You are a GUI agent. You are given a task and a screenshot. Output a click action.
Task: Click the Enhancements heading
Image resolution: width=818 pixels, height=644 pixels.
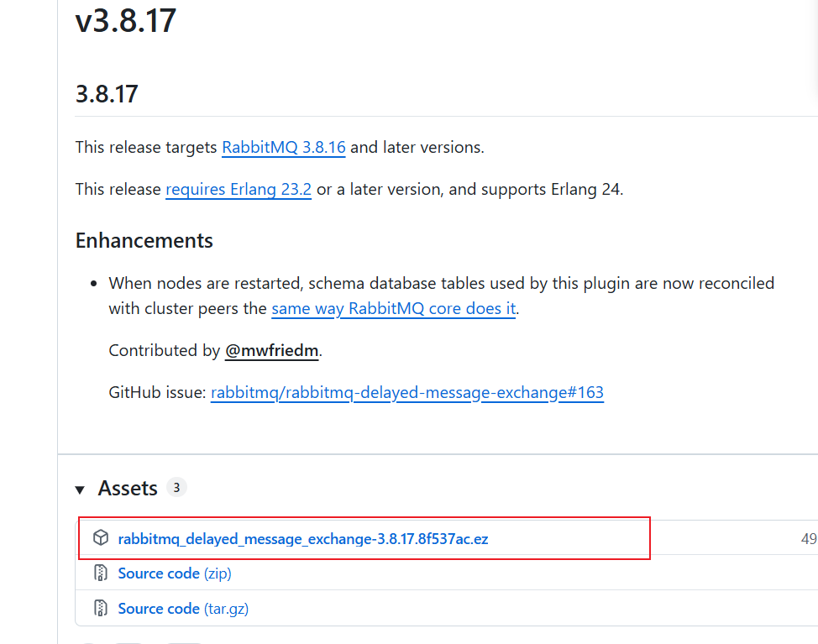[144, 240]
